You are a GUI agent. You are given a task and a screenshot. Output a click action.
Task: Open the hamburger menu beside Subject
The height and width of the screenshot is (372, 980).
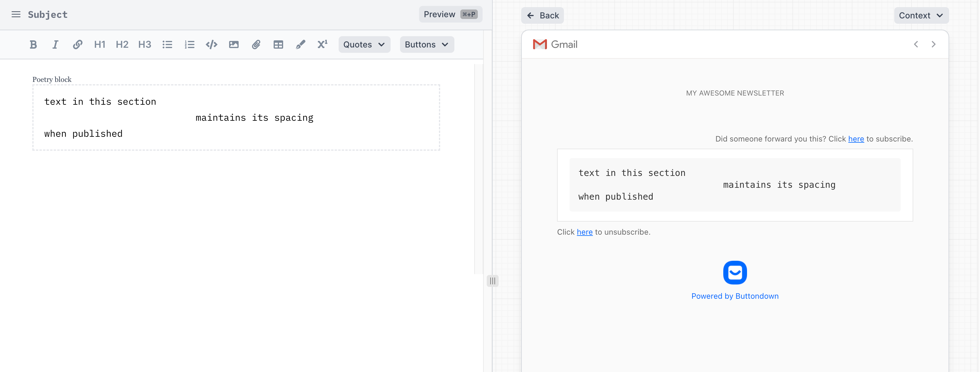click(16, 15)
